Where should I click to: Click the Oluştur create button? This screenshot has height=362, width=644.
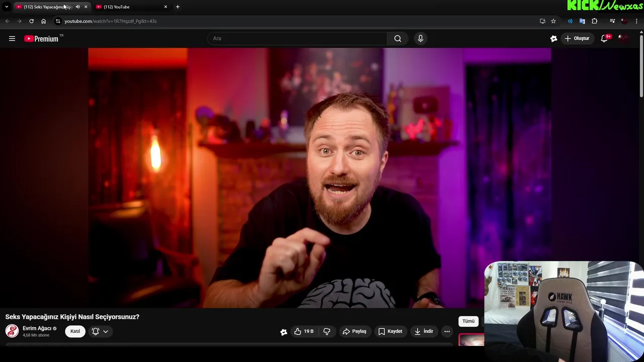pos(577,39)
